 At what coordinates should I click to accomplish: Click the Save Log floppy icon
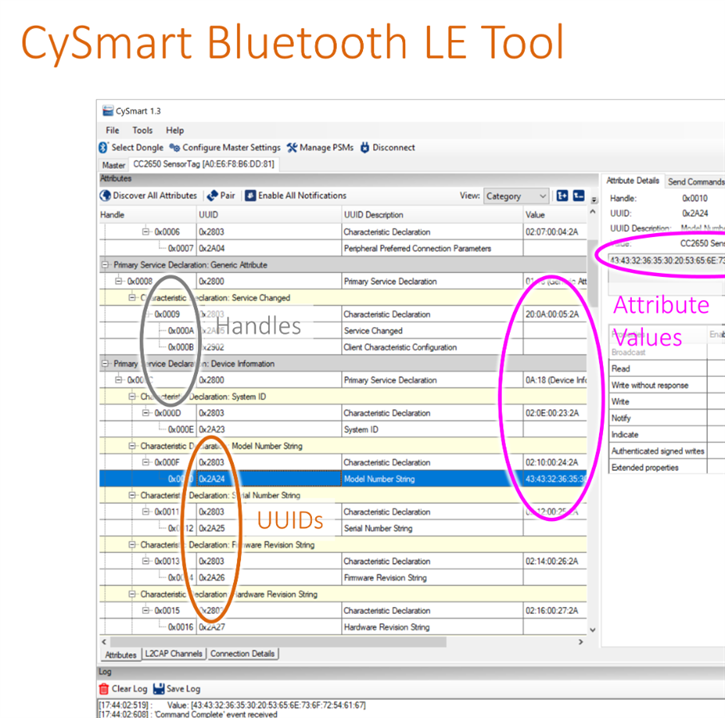pyautogui.click(x=159, y=689)
